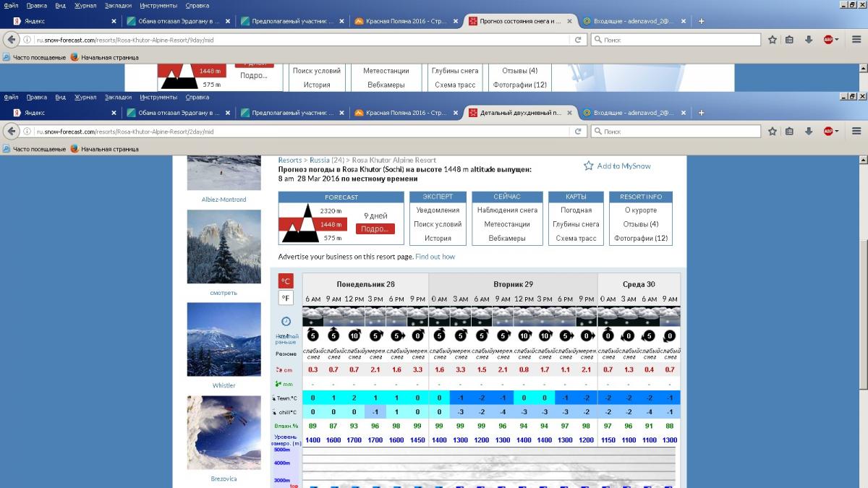Click the Wednesday 0 AM weather icon
The width and height of the screenshot is (868, 488).
pos(608,317)
